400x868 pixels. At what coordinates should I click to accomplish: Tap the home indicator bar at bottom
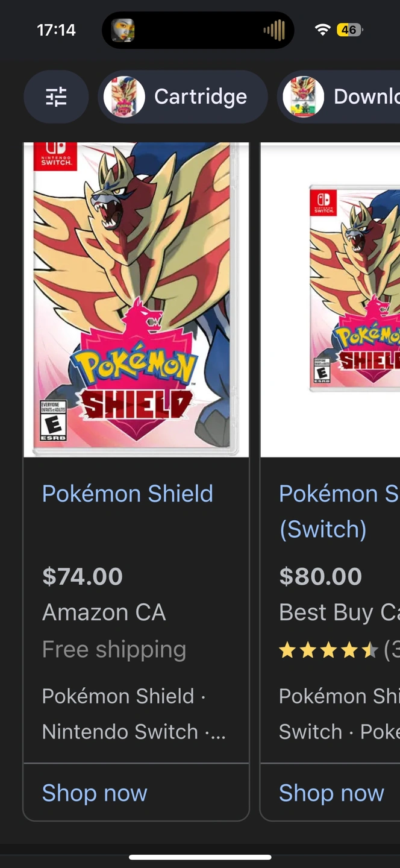[200, 857]
